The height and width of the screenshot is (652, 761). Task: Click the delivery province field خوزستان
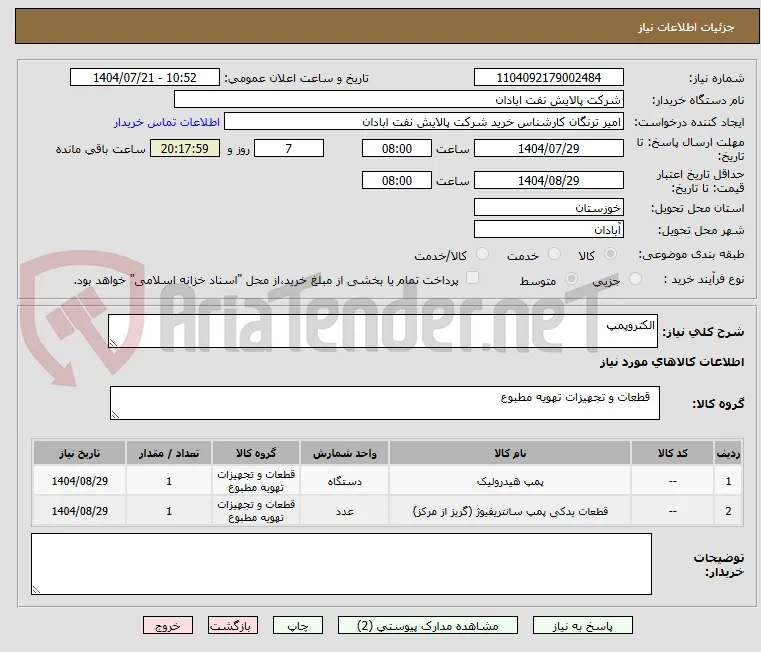(x=548, y=208)
